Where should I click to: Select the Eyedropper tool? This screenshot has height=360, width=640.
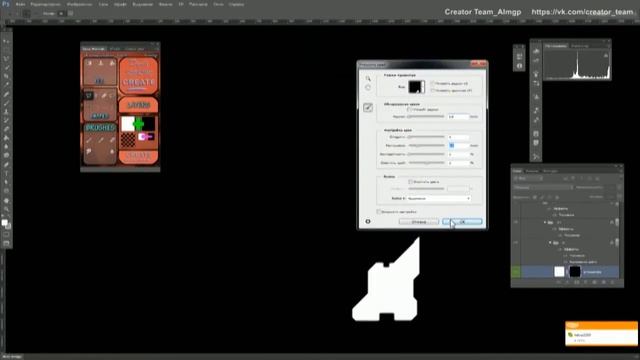[6, 85]
